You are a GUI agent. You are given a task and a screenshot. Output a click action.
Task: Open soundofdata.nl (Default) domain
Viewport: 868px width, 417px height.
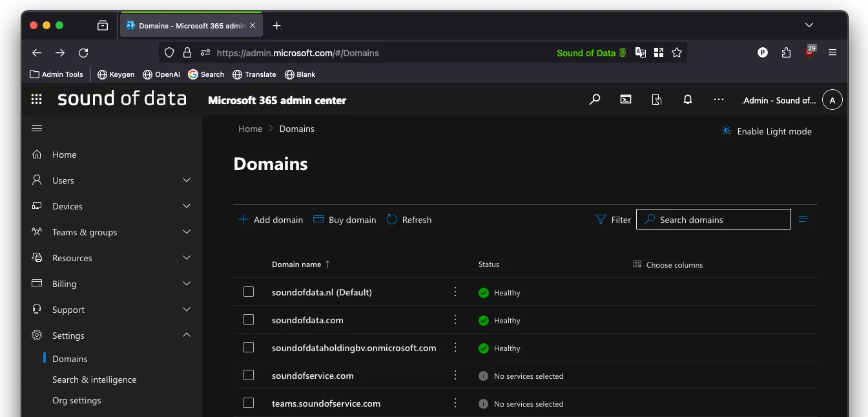[322, 292]
